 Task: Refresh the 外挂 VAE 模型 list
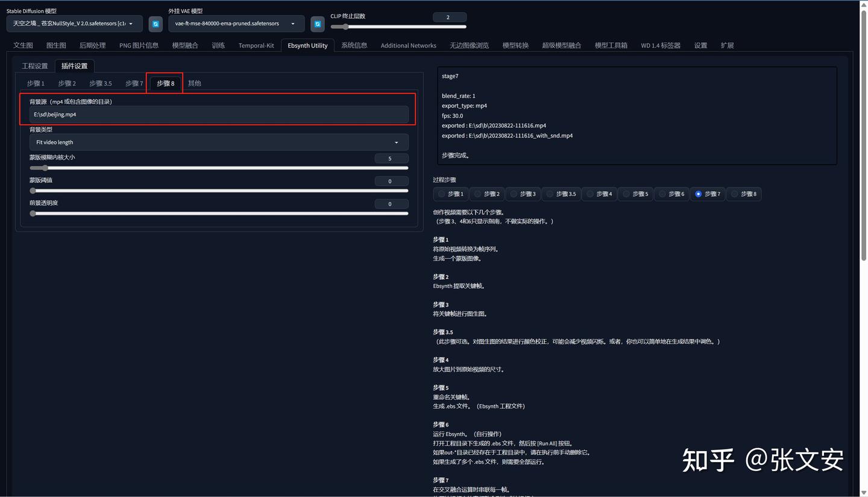coord(318,24)
